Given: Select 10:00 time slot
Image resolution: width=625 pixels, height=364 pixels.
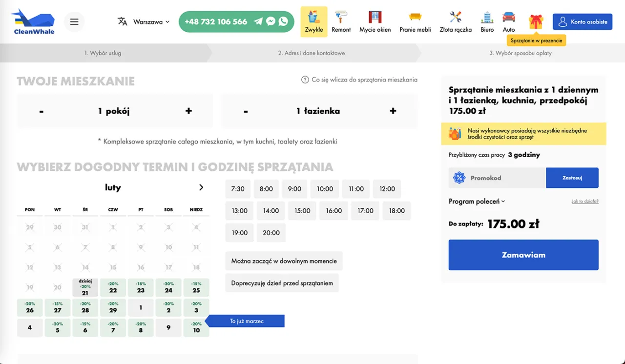Looking at the screenshot, I should [x=325, y=189].
